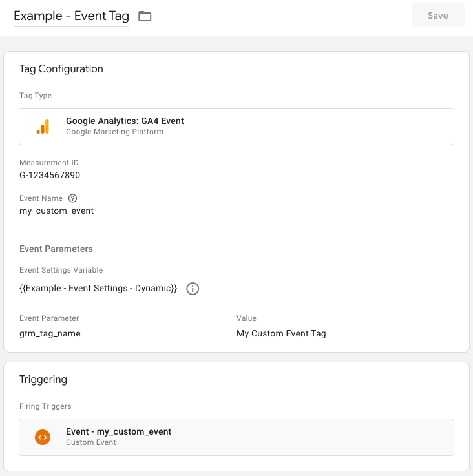Click {{Example - Event Settings - Dynamic}} variable
This screenshot has height=476, width=473.
[x=98, y=288]
